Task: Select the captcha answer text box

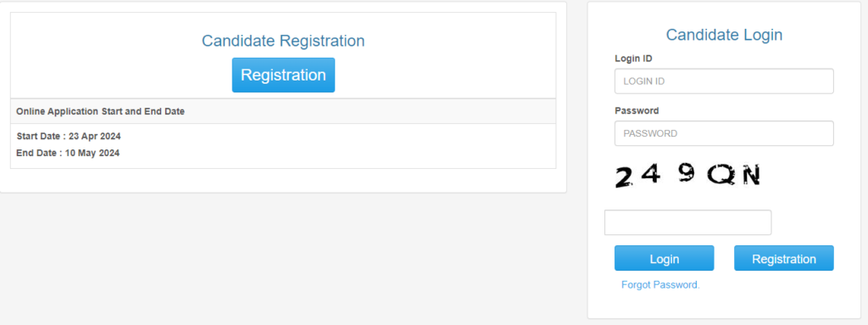Action: 687,222
